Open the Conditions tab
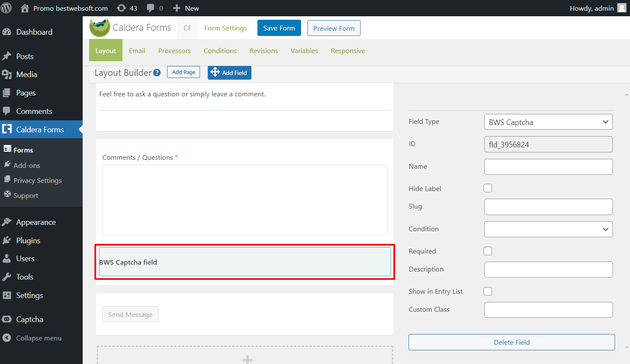This screenshot has height=364, width=630. point(220,51)
